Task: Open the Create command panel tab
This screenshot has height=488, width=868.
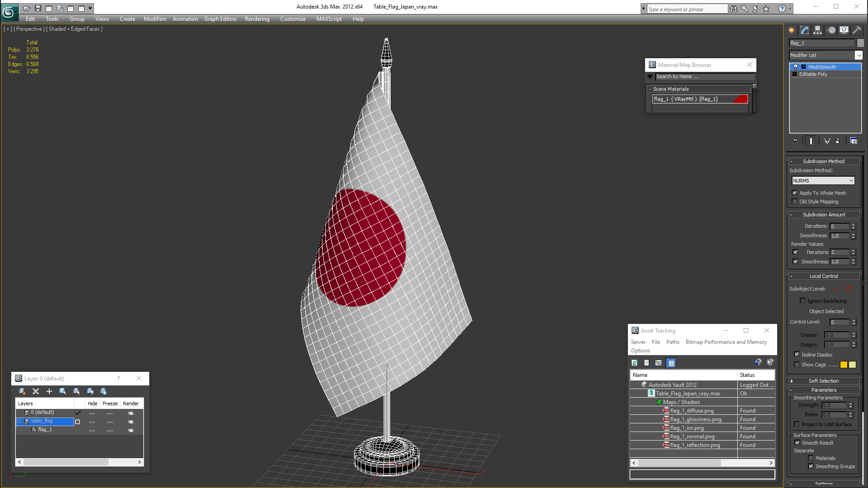Action: pyautogui.click(x=792, y=30)
